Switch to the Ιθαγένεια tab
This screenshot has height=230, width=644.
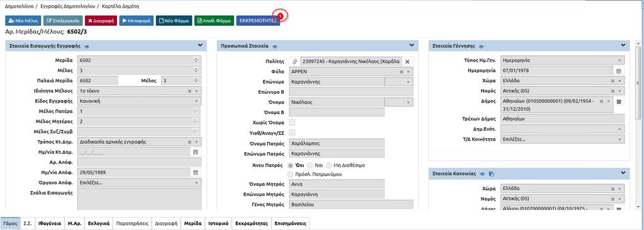point(50,224)
